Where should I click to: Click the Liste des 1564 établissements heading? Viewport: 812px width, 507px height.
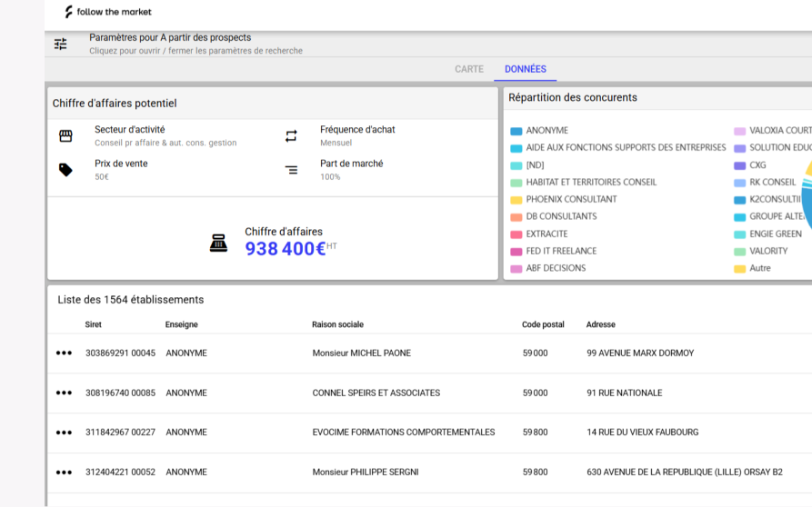(131, 300)
